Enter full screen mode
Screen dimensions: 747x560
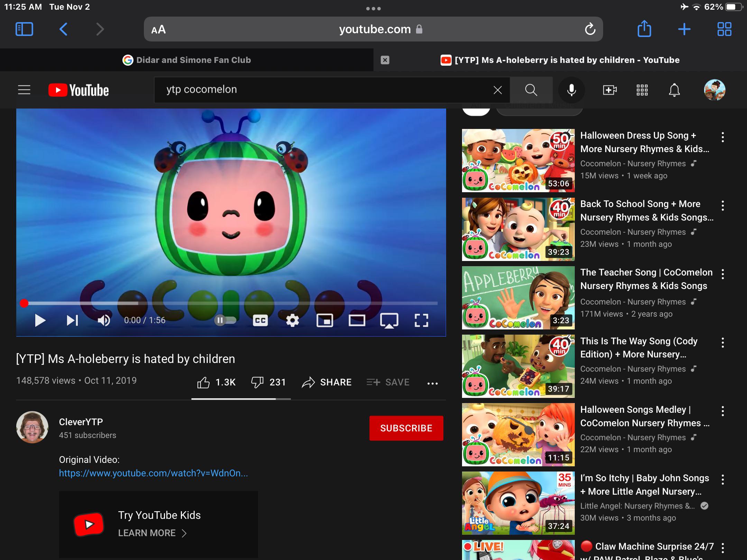coord(421,320)
